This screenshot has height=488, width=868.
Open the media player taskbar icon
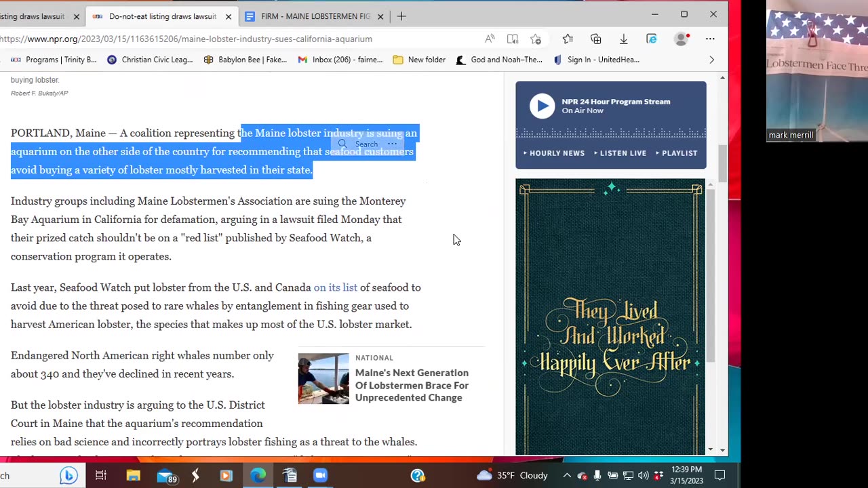226,475
